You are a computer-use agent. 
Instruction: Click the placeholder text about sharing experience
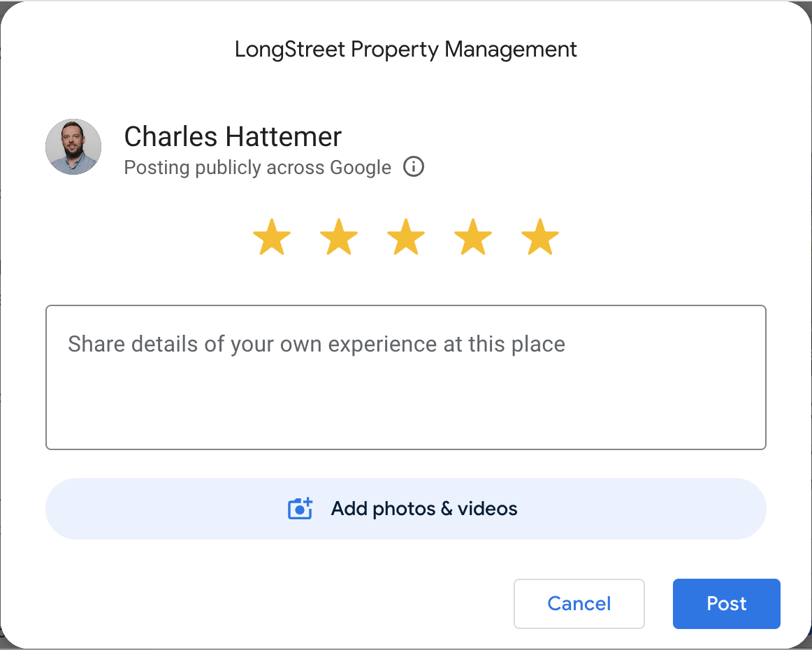pyautogui.click(x=315, y=343)
